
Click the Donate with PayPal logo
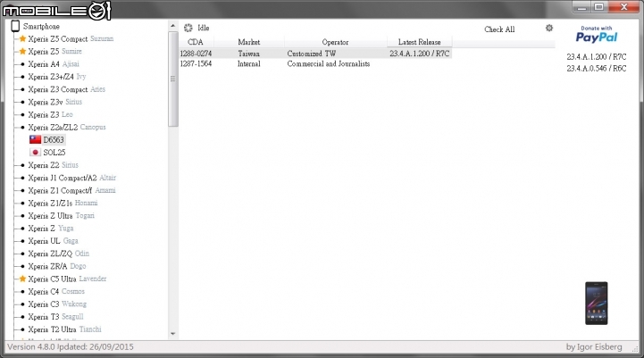coord(597,35)
